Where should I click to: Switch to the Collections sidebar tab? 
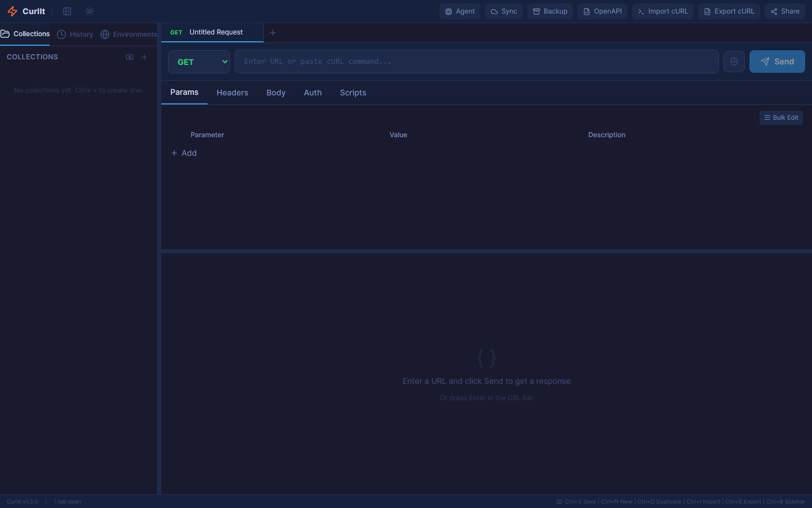[x=25, y=34]
